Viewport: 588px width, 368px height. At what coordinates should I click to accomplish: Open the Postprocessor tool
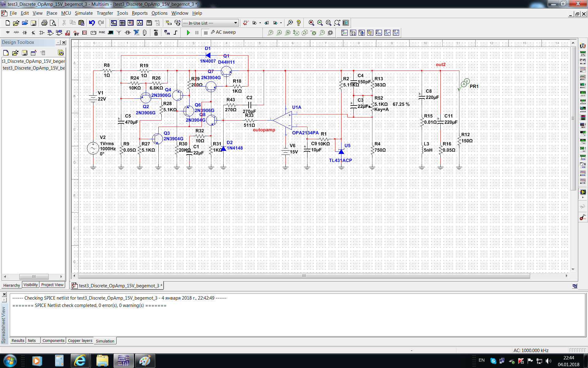[149, 23]
